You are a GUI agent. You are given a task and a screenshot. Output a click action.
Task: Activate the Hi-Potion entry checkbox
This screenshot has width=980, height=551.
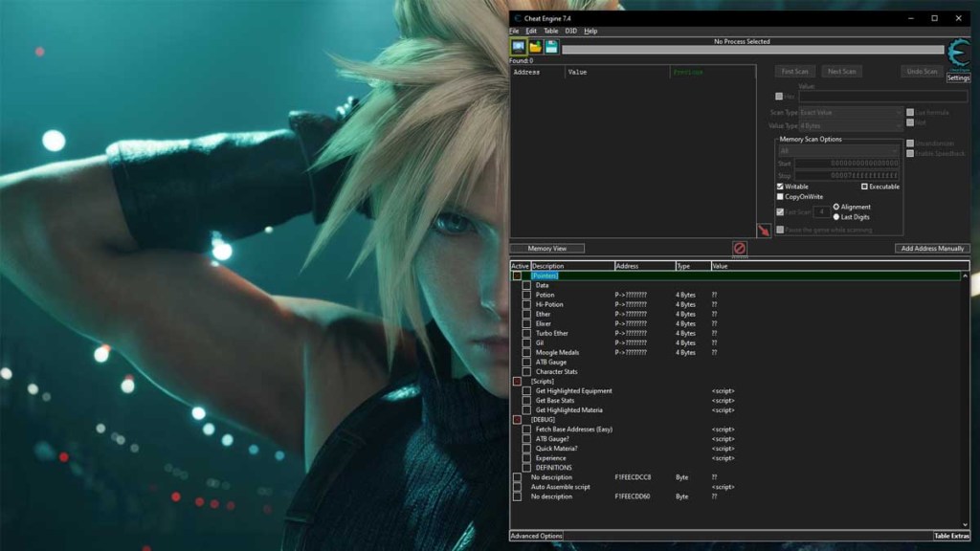coord(527,304)
